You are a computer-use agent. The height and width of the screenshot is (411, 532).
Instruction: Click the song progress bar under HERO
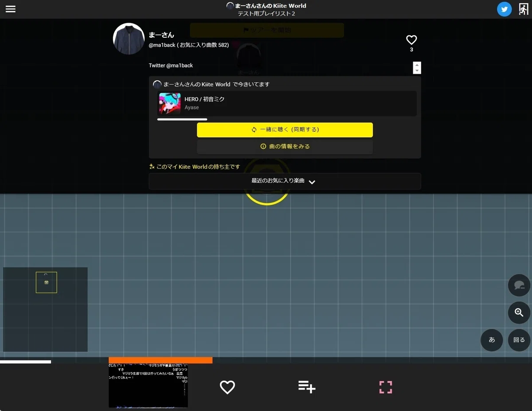click(x=182, y=119)
